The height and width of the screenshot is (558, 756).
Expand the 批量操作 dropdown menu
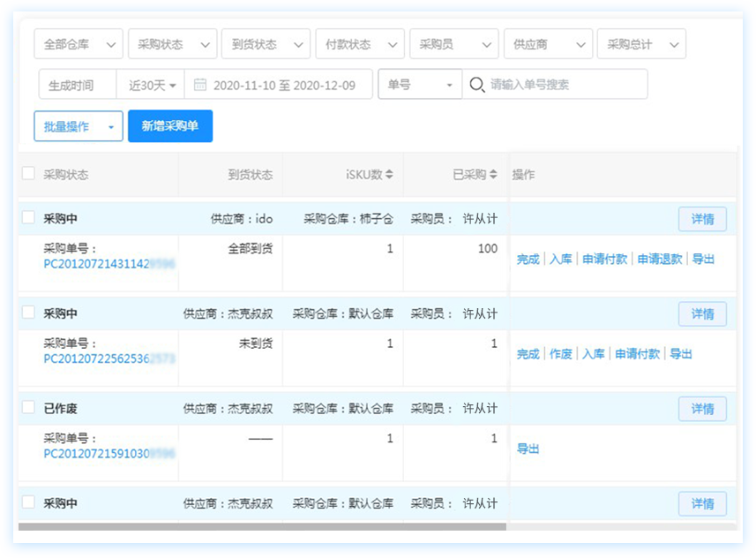(79, 126)
